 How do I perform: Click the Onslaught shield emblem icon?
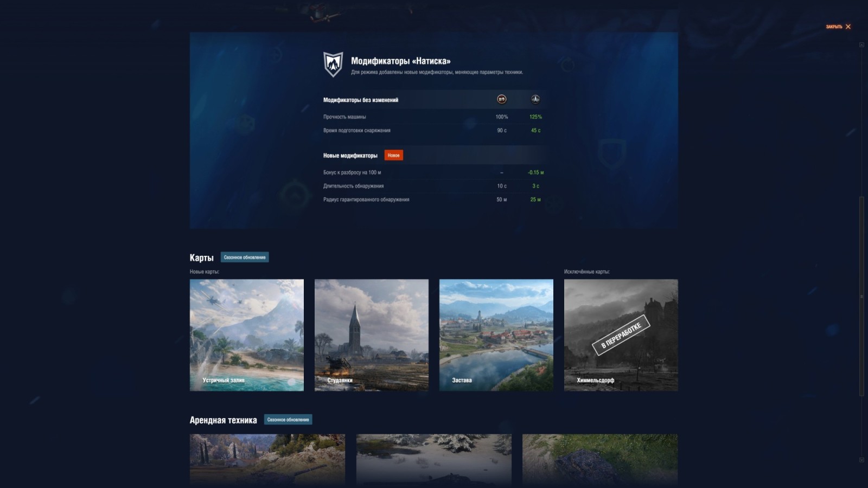[x=333, y=64]
